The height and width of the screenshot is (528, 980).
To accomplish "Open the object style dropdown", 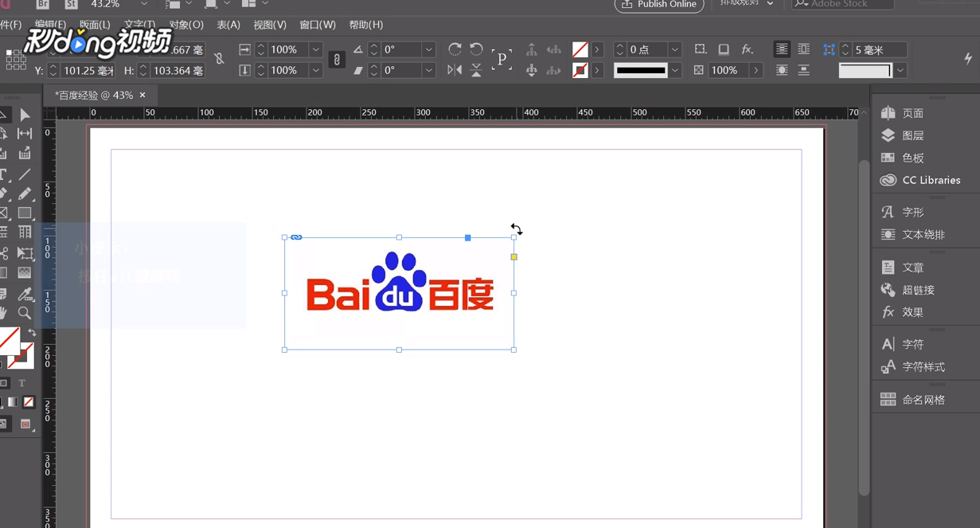I will tap(900, 70).
